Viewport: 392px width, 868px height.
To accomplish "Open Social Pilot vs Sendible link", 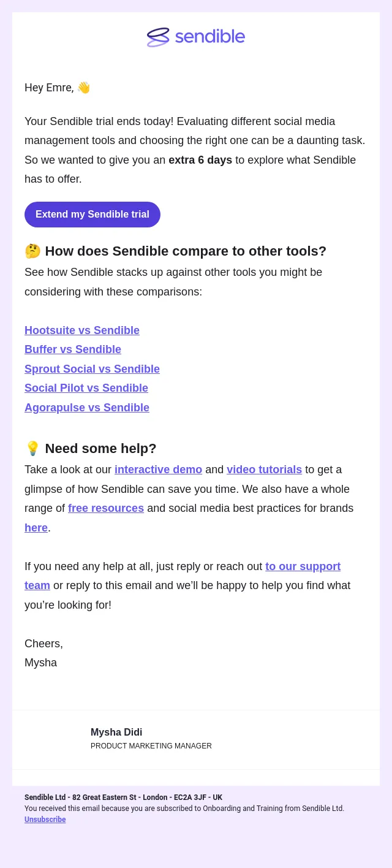I will [x=86, y=388].
